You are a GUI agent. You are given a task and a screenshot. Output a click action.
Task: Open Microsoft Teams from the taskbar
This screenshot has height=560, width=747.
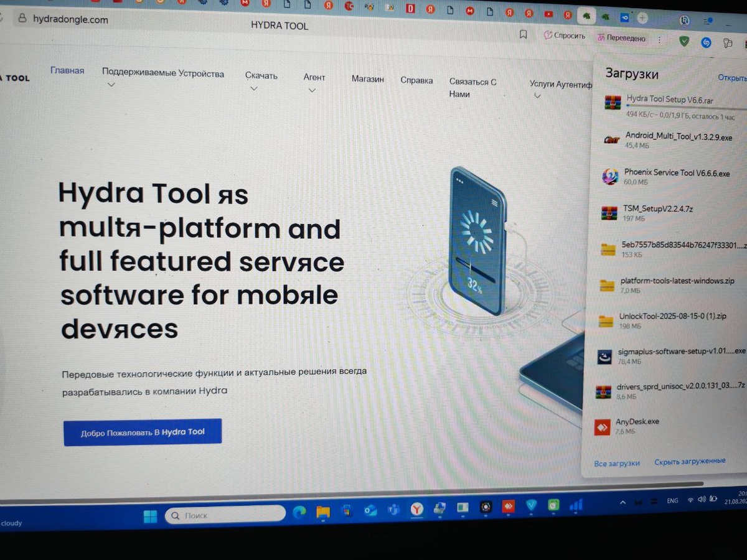(x=393, y=510)
